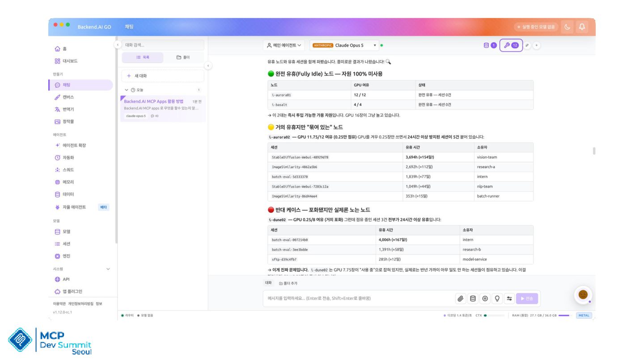Open 창작물 gallery
Screen dimensions: 644x363
click(80, 121)
